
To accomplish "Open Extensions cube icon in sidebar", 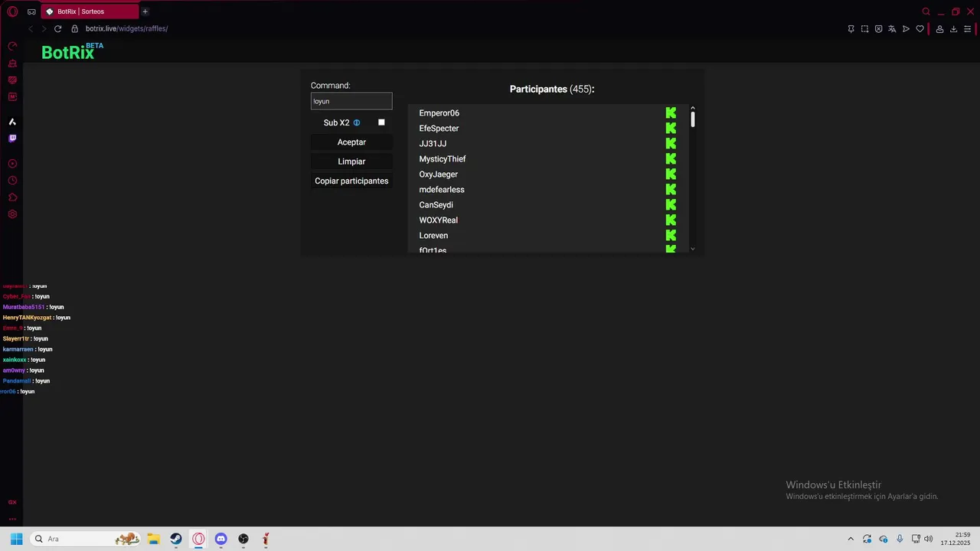I will click(12, 197).
